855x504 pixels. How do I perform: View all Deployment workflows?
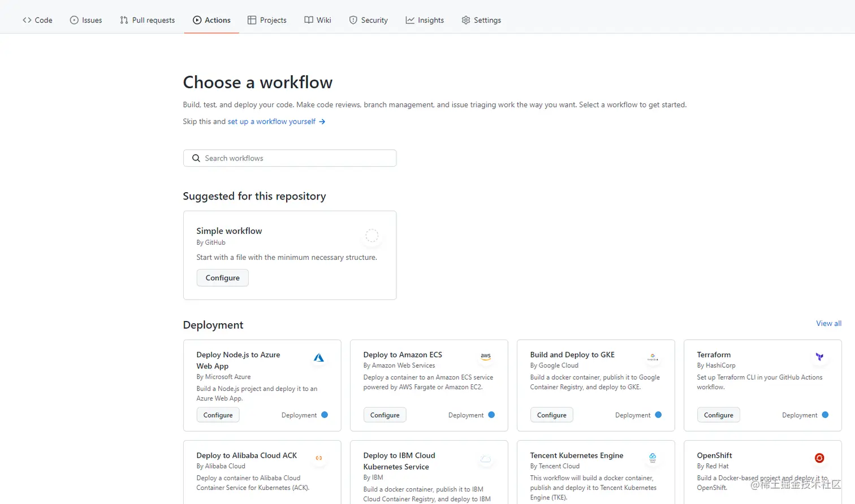[x=828, y=323]
